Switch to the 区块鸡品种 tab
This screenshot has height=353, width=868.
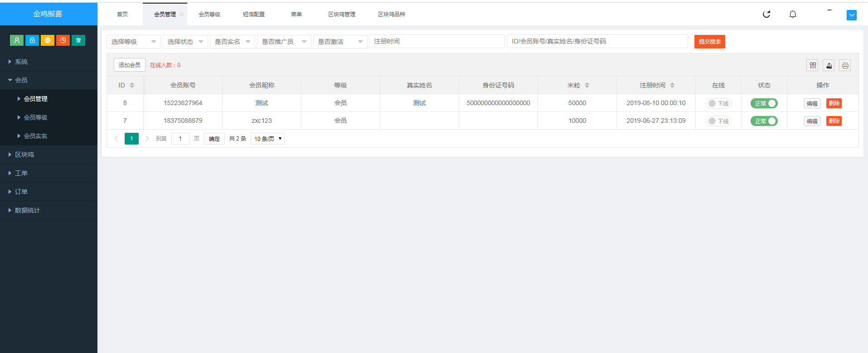coord(392,14)
